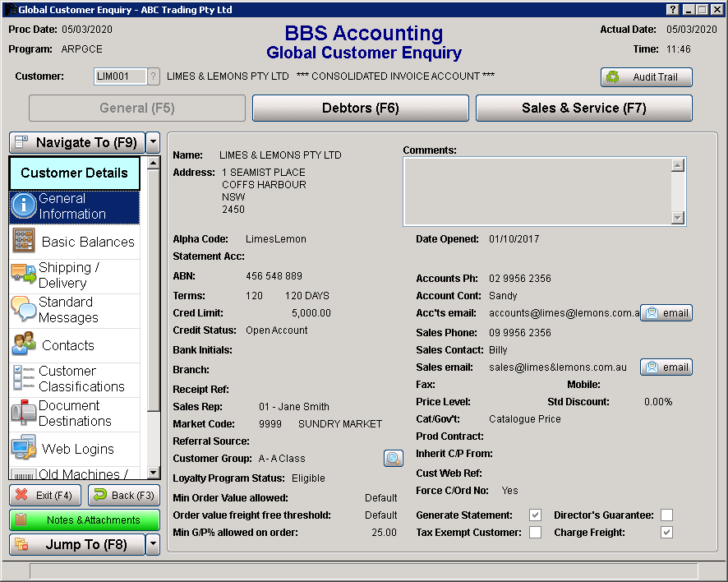Open the Basic Balances section
Viewport: 728px width, 582px height.
click(x=75, y=242)
